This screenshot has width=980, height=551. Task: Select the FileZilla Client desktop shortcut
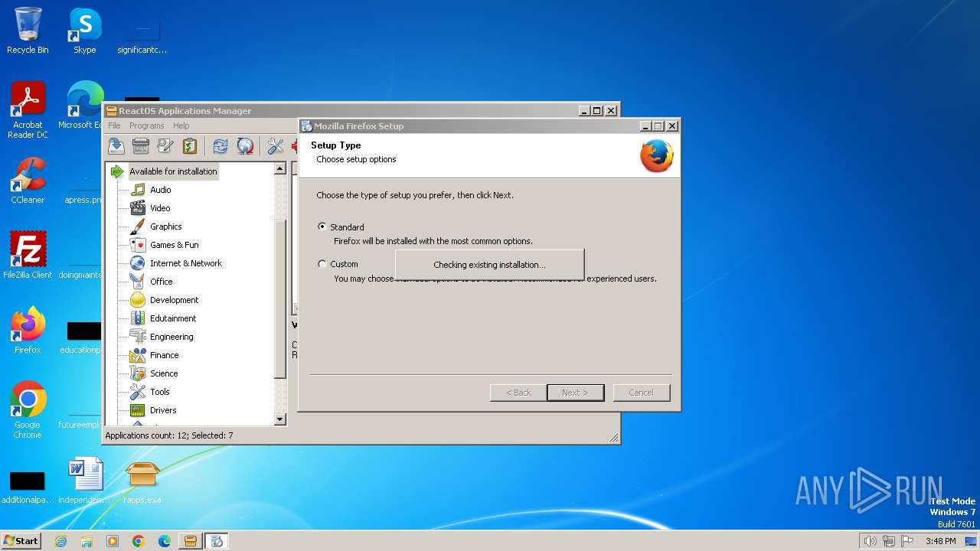(x=28, y=256)
